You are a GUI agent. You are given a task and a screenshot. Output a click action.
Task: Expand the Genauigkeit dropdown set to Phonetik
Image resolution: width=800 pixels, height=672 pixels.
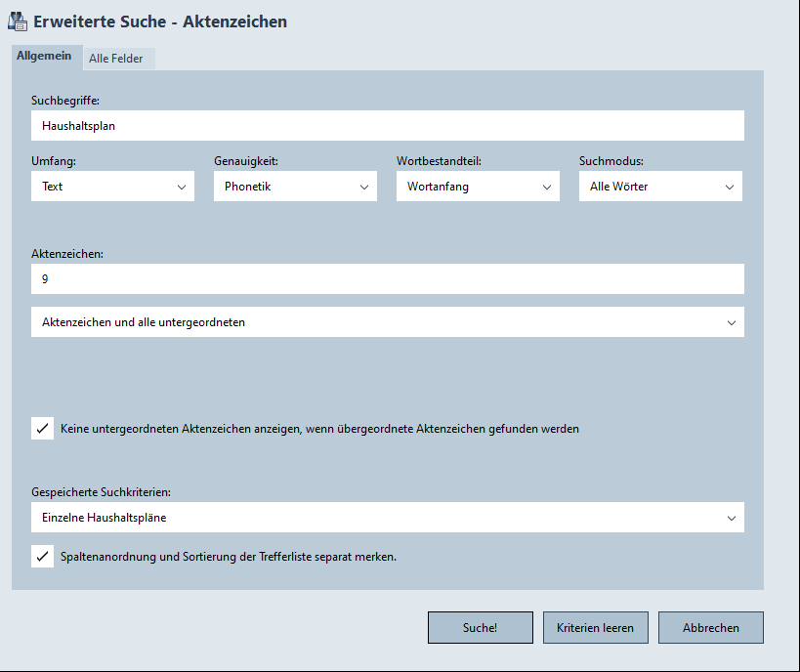295,187
